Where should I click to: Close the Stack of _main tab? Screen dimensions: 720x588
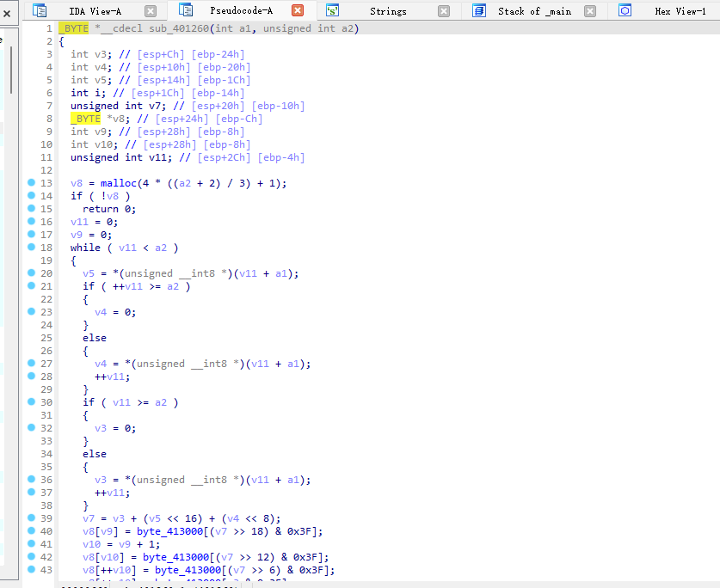[590, 11]
